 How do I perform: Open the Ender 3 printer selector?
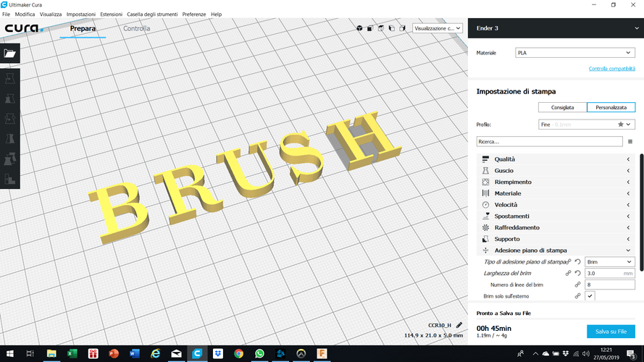point(556,28)
